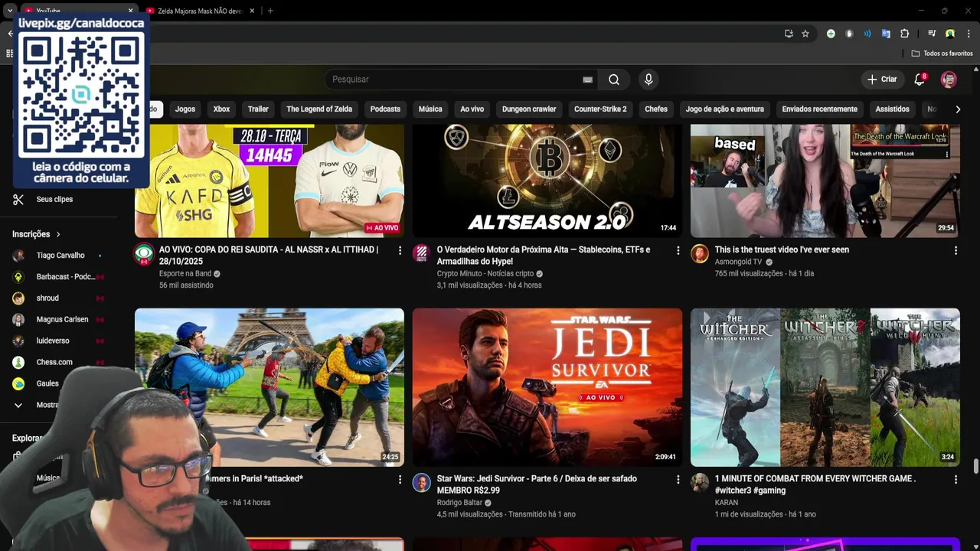Select Jogo de ação e aventura chip

725,109
